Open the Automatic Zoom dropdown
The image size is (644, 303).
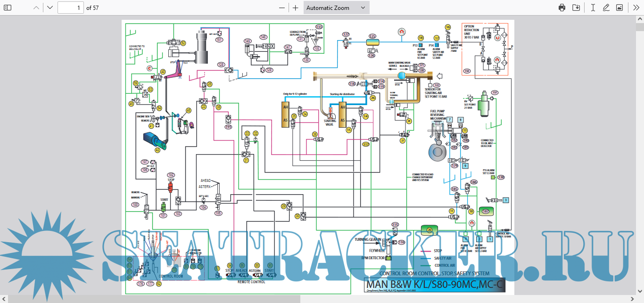pyautogui.click(x=336, y=8)
